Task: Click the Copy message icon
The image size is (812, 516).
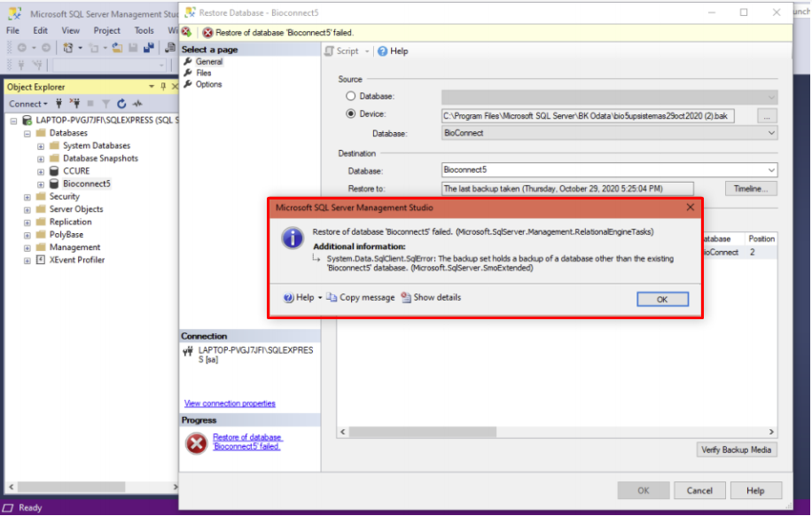Action: [x=332, y=297]
